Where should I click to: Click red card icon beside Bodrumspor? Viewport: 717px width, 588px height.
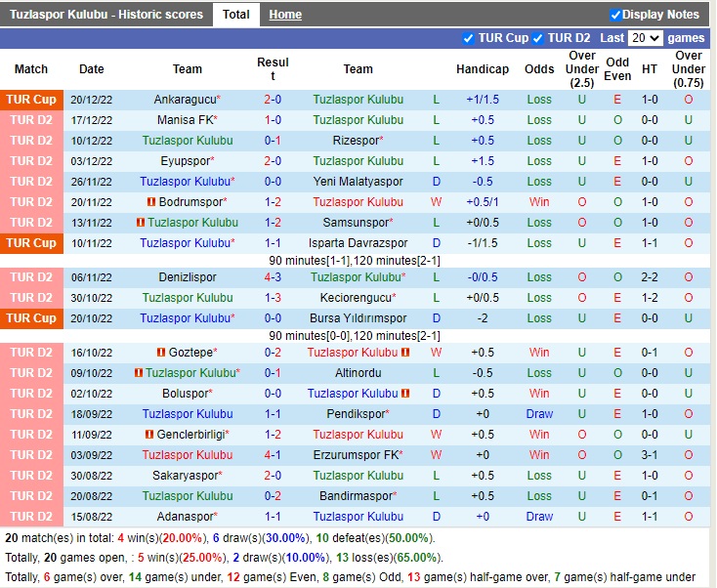click(151, 202)
